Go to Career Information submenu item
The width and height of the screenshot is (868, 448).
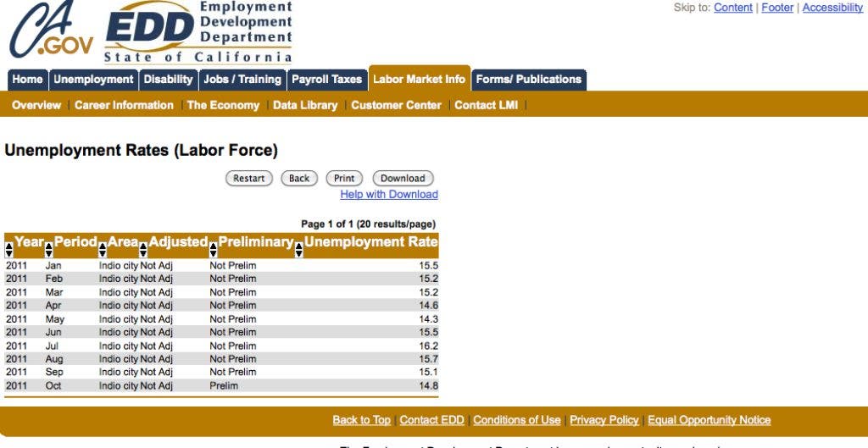pos(124,105)
